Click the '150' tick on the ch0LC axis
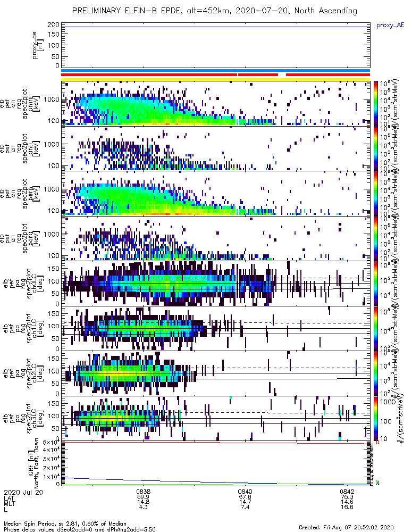412x532 pixels. tap(53, 268)
